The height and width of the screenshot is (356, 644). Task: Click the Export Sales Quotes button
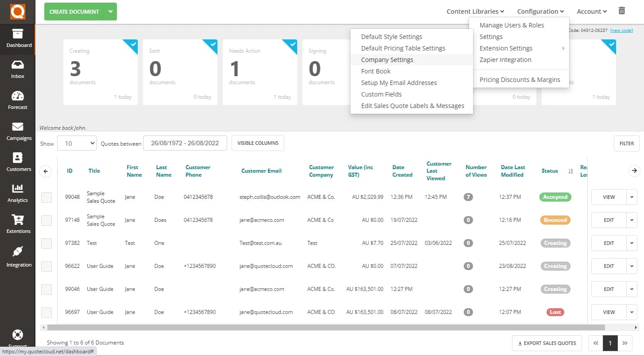point(547,343)
